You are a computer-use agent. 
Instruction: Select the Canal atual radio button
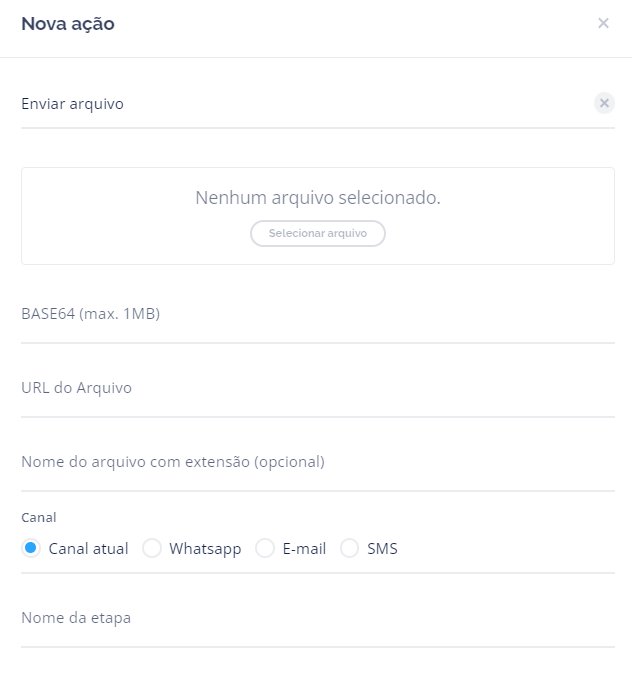pyautogui.click(x=31, y=548)
